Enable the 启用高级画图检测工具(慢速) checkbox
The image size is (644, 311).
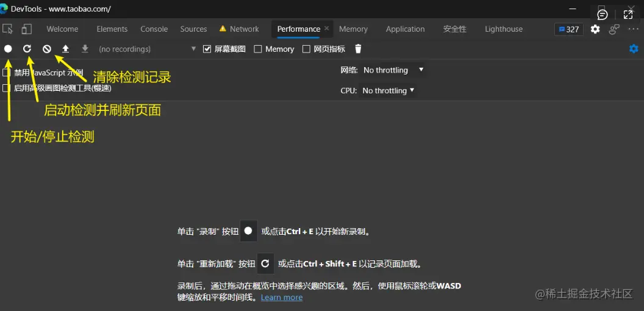(x=6, y=88)
